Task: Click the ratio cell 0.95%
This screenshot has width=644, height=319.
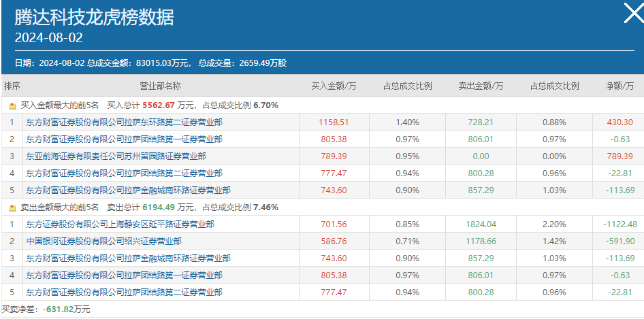Action: 407,156
